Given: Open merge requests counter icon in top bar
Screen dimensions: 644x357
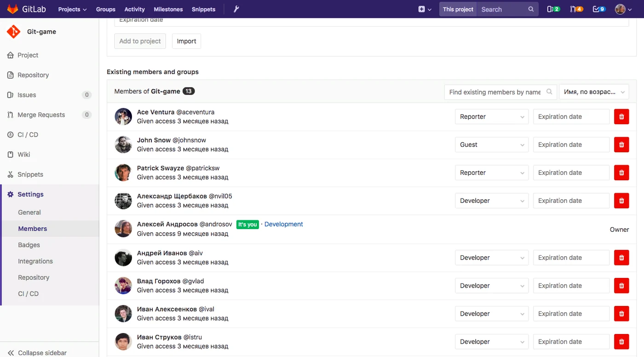Looking at the screenshot, I should [576, 9].
